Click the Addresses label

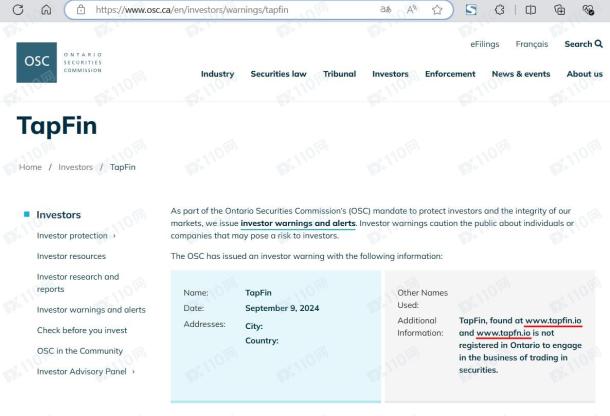point(204,324)
